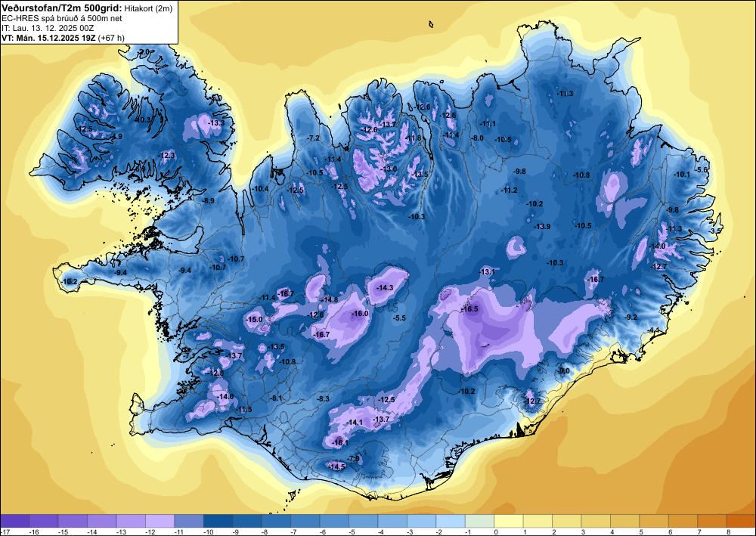Click the -7.2 temperature label
756x536 pixels.
(314, 138)
